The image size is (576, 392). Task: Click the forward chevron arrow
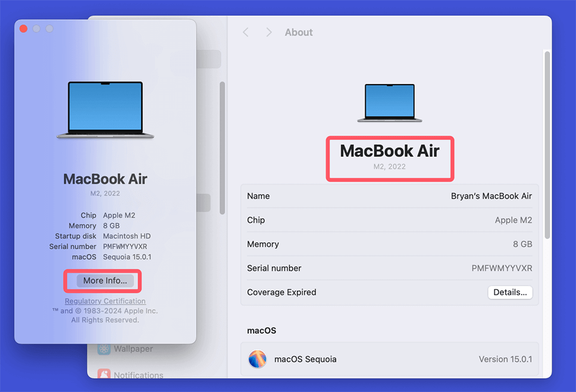pos(268,32)
